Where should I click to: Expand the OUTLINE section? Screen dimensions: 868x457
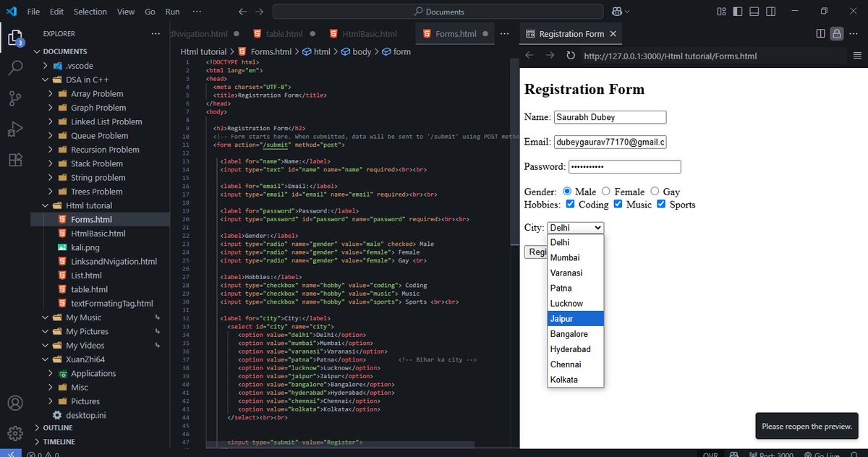[99, 427]
